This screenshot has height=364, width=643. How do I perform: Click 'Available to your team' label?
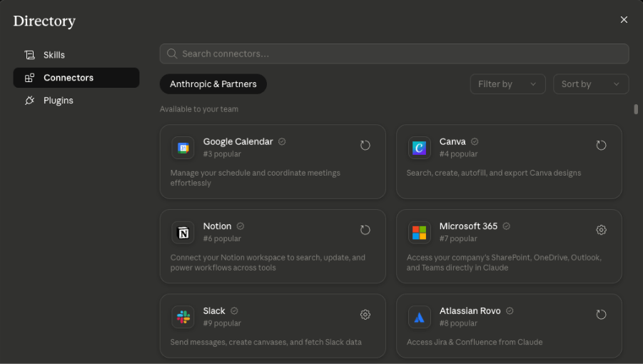[x=199, y=109]
